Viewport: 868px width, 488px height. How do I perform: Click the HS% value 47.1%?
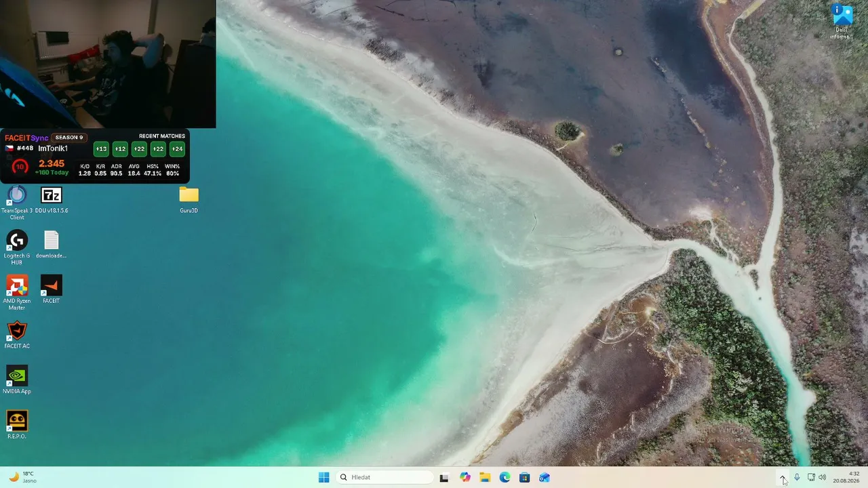(x=153, y=174)
